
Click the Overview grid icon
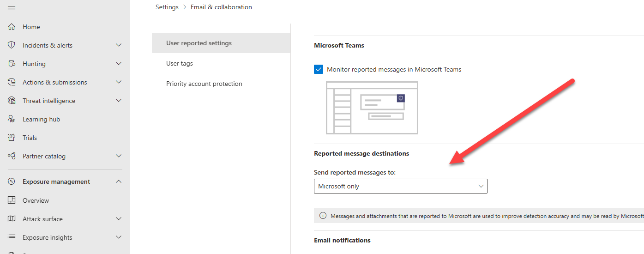(12, 200)
